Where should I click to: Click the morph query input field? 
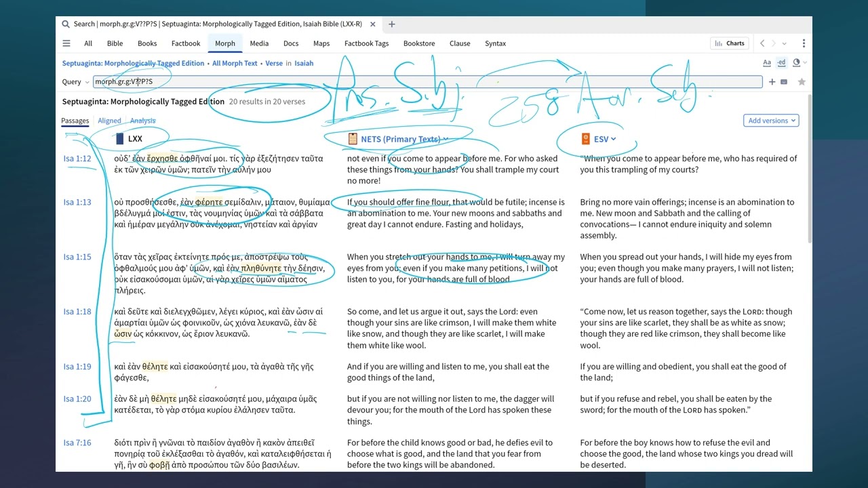[427, 82]
